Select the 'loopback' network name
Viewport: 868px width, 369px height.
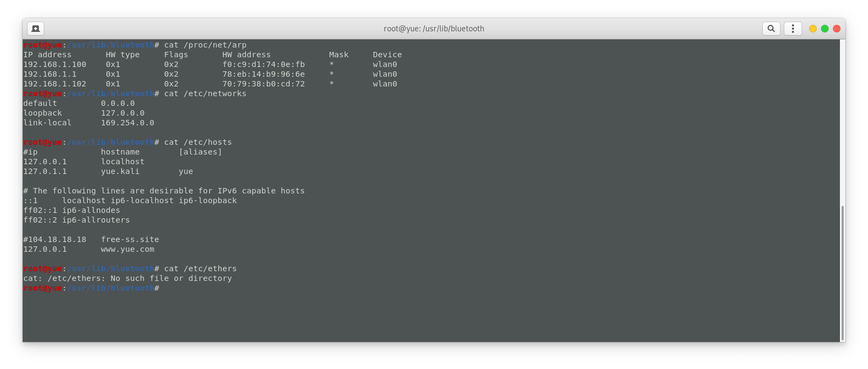(43, 113)
